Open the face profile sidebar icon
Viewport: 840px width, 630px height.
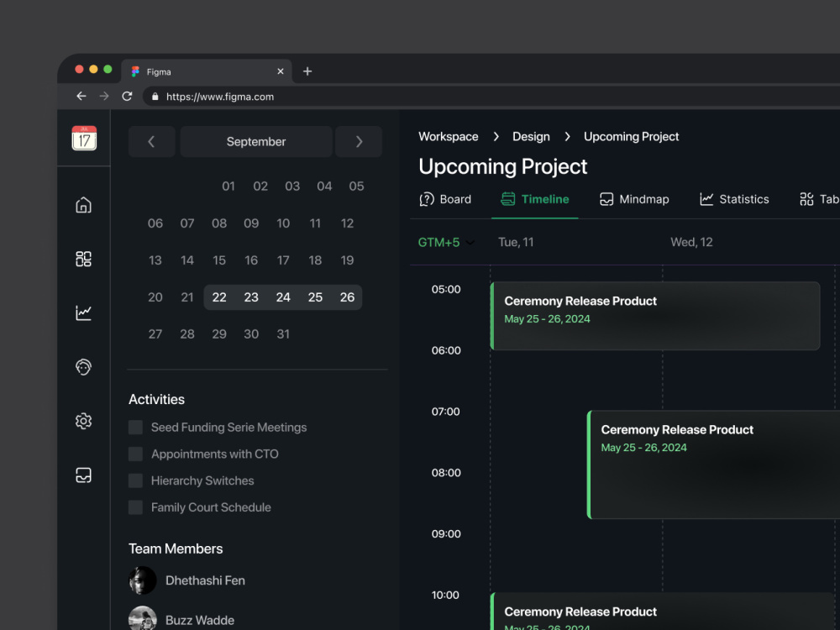[83, 367]
